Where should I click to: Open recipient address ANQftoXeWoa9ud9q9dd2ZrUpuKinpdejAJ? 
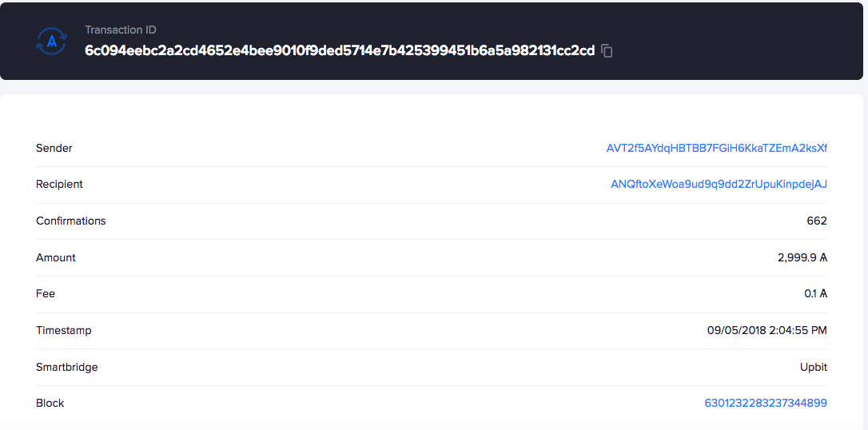coord(719,185)
